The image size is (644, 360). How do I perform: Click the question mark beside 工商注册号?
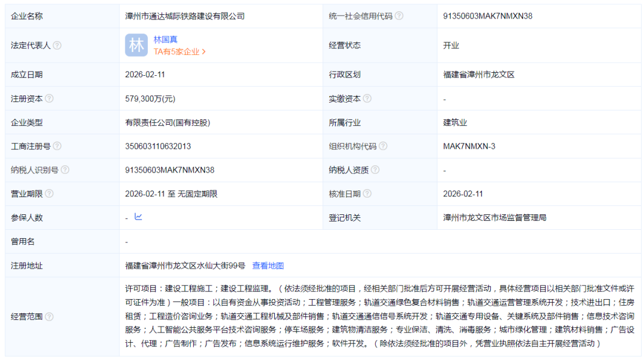click(58, 146)
